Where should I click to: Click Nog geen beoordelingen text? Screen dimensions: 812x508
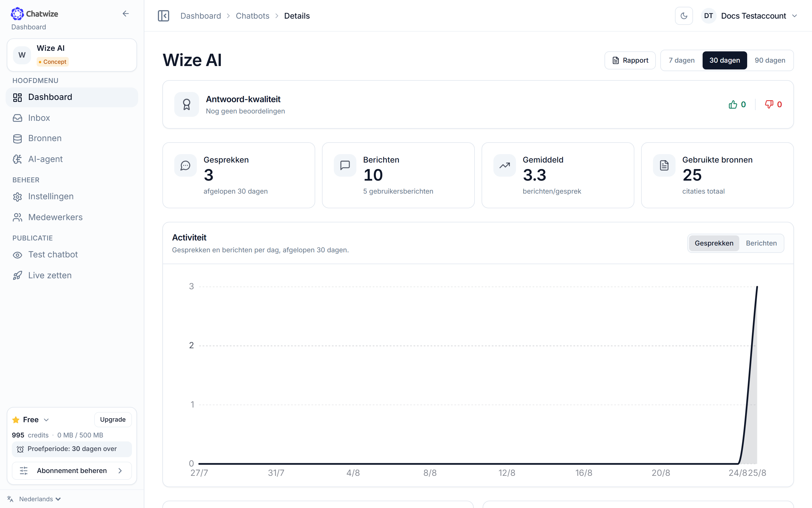tap(245, 111)
